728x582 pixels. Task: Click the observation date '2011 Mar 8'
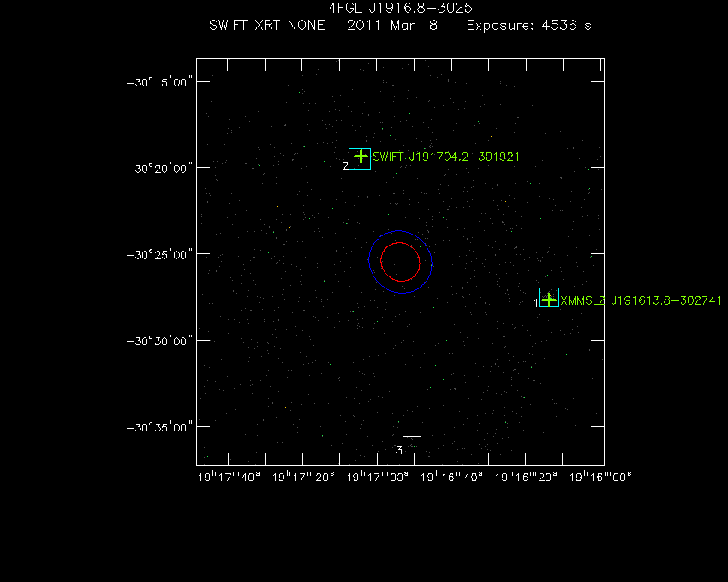click(x=392, y=25)
